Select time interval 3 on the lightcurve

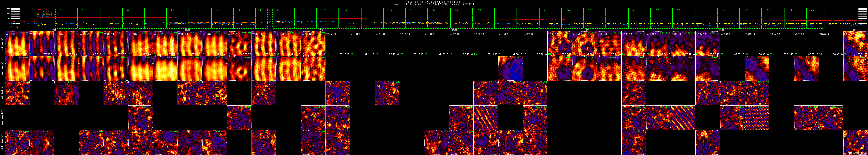click(111, 18)
